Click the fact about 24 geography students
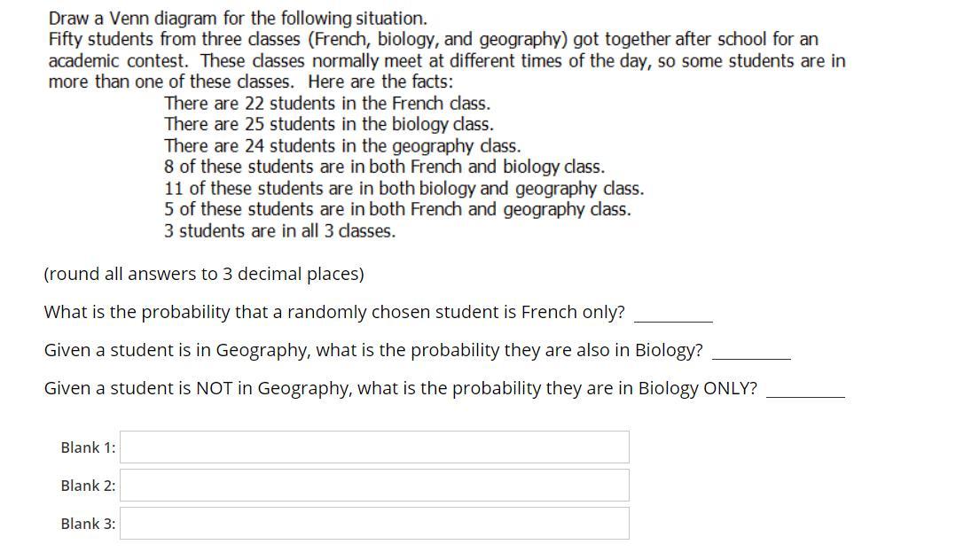Viewport: 956px width, 560px height. click(x=342, y=145)
